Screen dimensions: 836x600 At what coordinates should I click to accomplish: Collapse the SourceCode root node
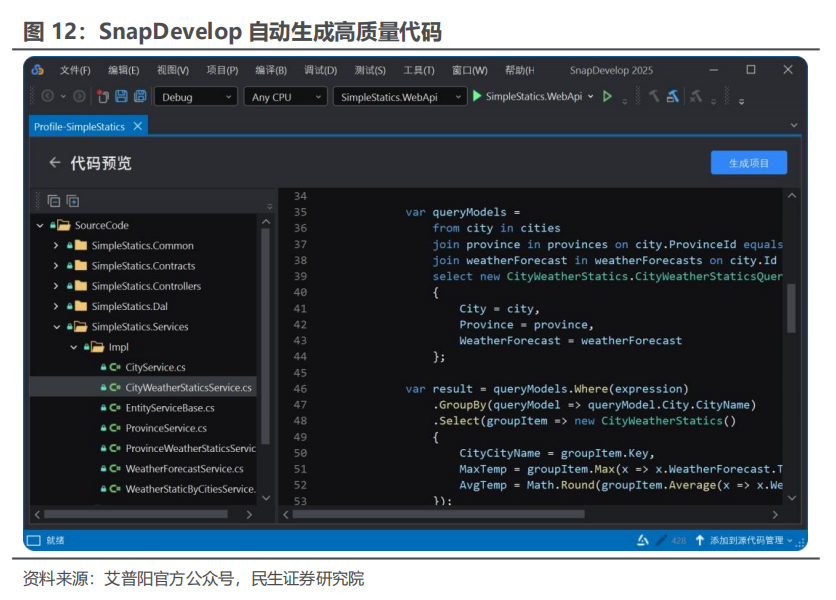click(40, 225)
